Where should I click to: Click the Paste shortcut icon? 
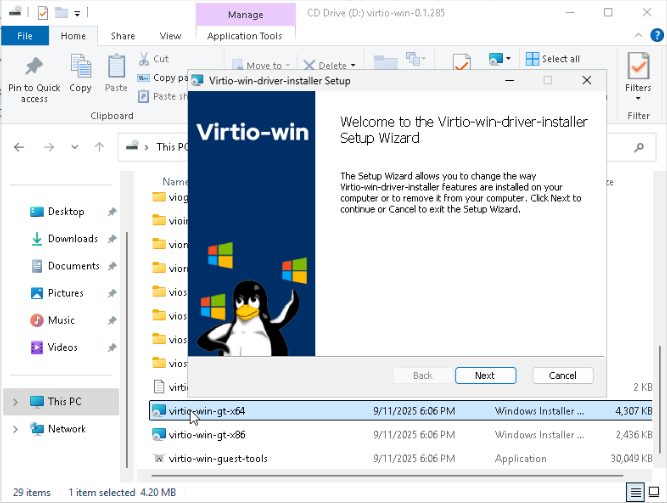click(143, 96)
